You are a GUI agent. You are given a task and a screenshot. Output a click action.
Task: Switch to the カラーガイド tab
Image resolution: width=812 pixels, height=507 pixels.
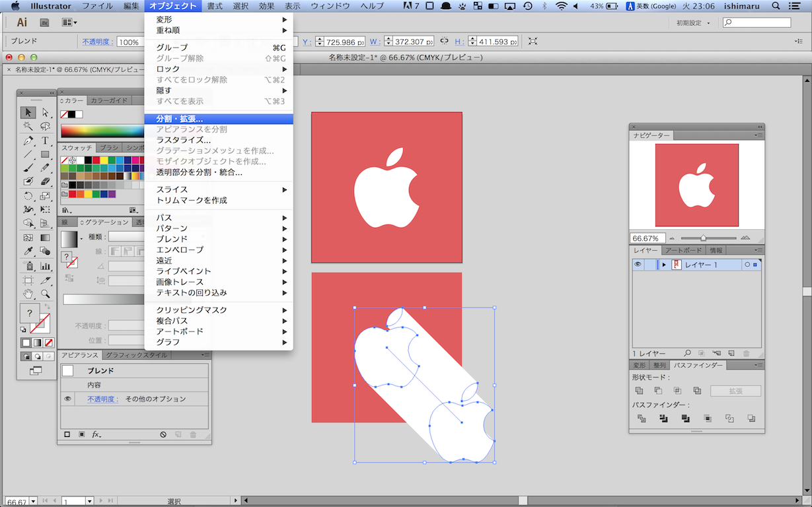[x=109, y=100]
